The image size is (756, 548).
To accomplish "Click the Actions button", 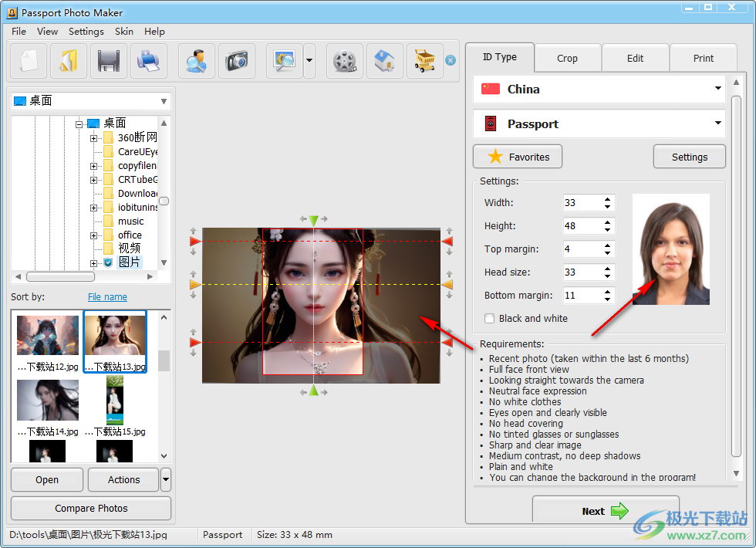I will tap(124, 479).
